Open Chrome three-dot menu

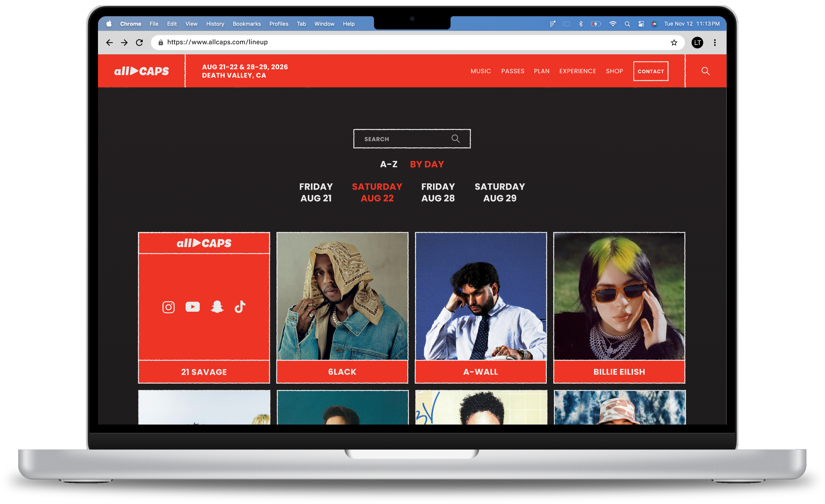tap(714, 43)
